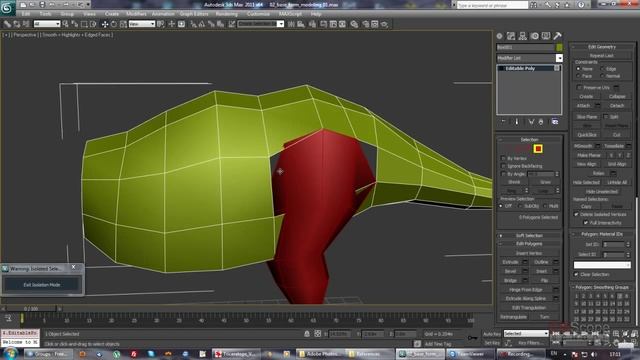Select Polygon sub-object level icon
The height and width of the screenshot is (360, 640).
pos(538,149)
